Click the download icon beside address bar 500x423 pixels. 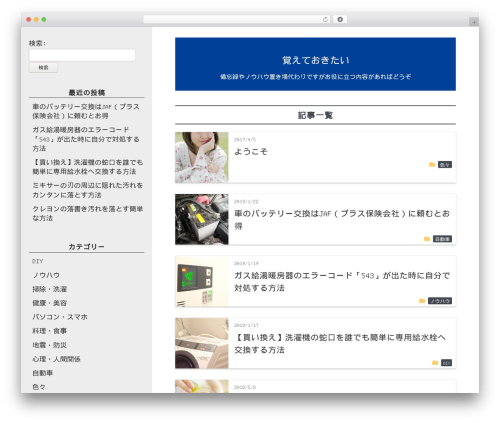coord(340,20)
